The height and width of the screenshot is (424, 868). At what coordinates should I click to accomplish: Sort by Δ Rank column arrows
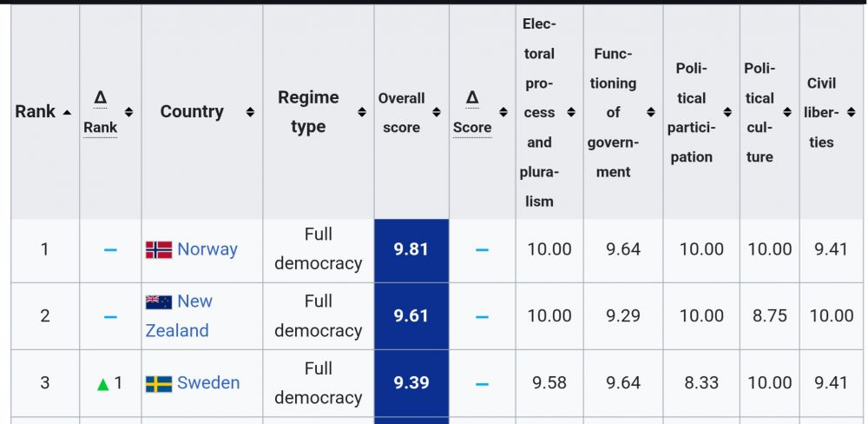pyautogui.click(x=128, y=112)
